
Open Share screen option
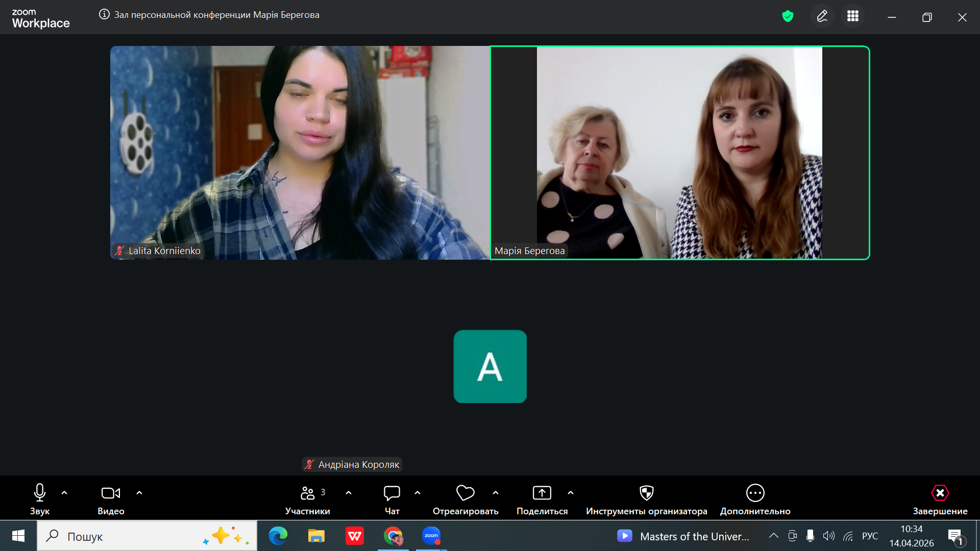point(542,493)
